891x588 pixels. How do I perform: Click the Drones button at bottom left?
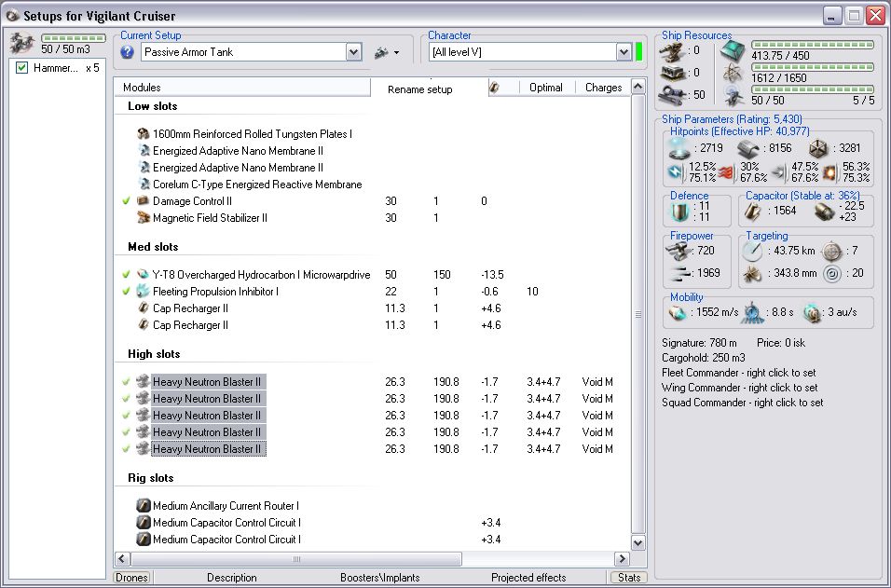(131, 578)
